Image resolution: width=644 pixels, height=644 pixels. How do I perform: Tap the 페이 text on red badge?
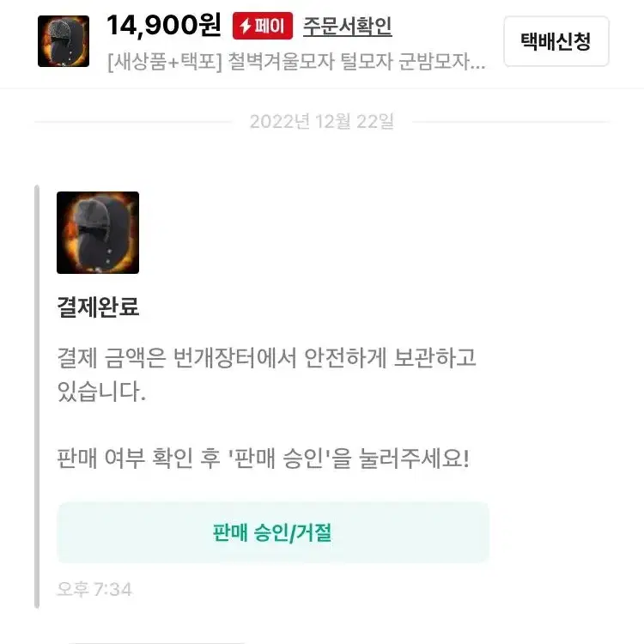(270, 26)
